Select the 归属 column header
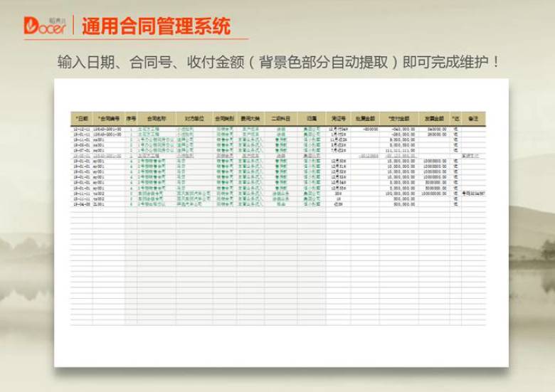The height and width of the screenshot is (392, 555). (312, 119)
